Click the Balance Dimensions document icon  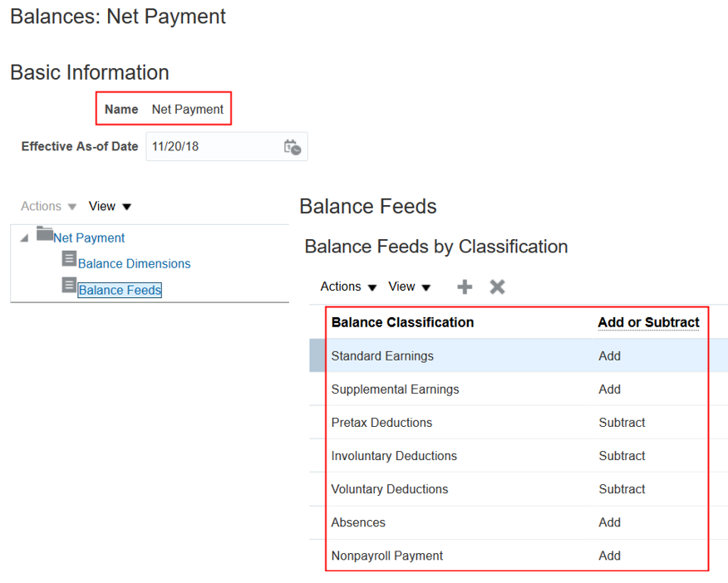70,259
